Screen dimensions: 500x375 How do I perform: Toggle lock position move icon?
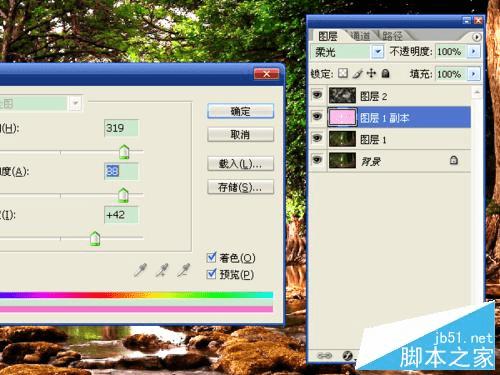point(371,73)
